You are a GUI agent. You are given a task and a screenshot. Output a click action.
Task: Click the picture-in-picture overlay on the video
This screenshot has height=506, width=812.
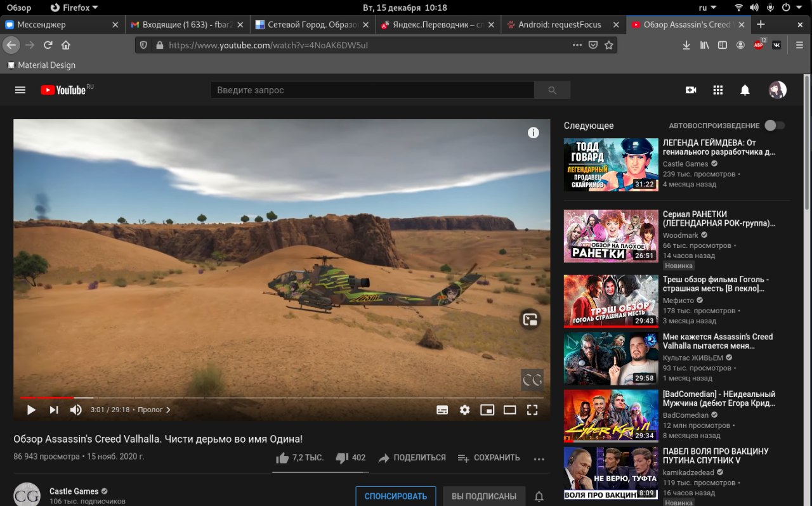530,319
